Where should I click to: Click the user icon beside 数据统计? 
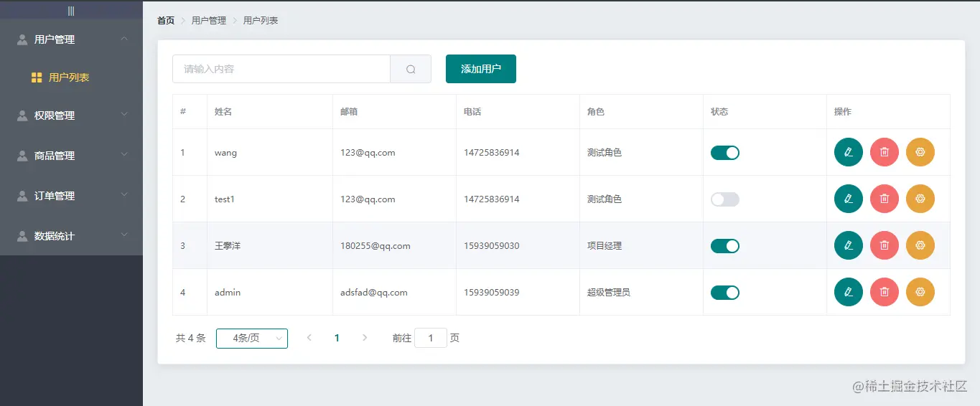click(22, 236)
